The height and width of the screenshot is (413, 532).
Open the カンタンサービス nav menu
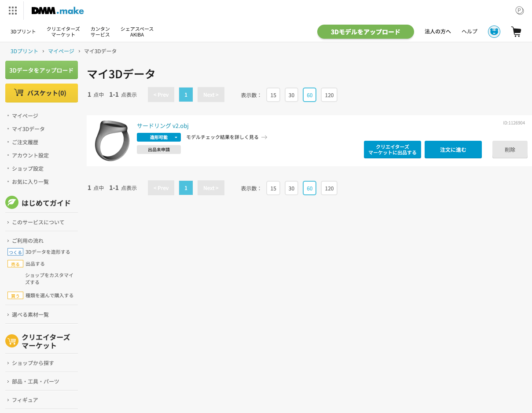[100, 32]
